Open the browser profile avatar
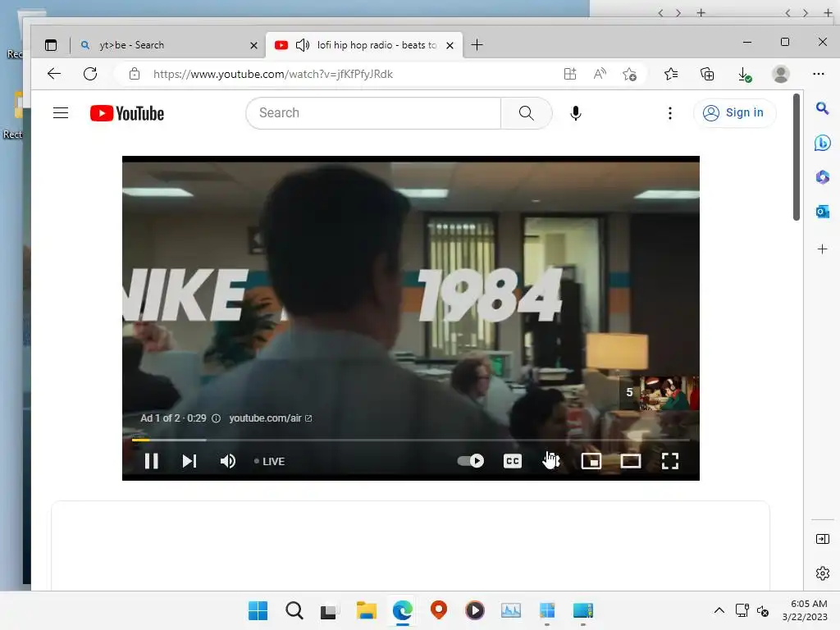840x630 pixels. 781,74
